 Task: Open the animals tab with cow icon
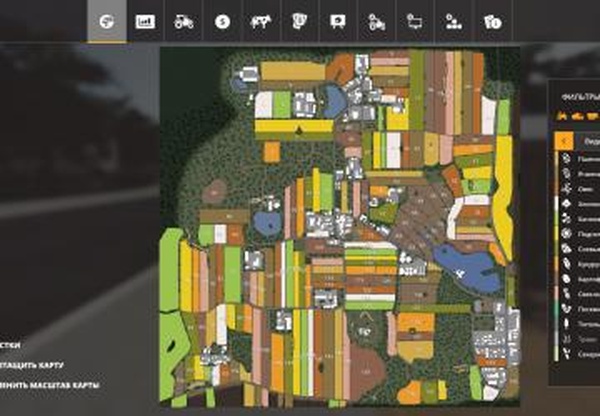261,21
